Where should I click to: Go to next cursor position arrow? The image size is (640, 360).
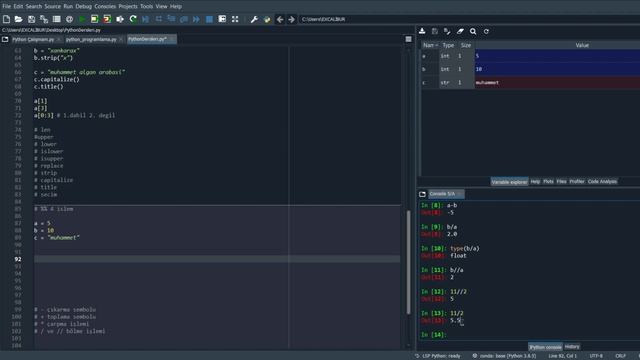pos(291,19)
